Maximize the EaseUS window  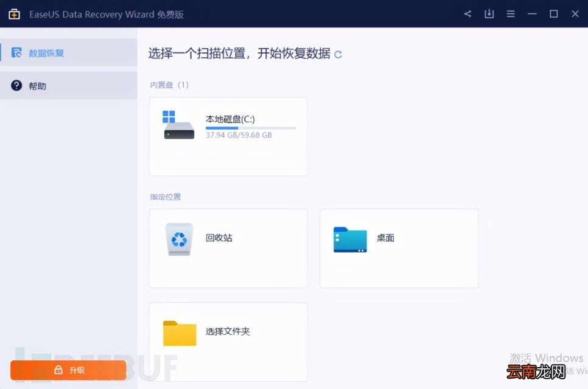554,14
